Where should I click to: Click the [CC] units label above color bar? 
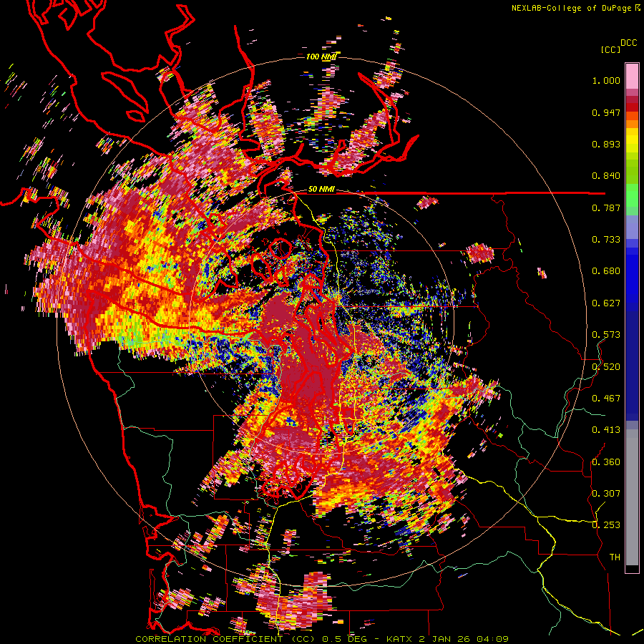point(610,49)
